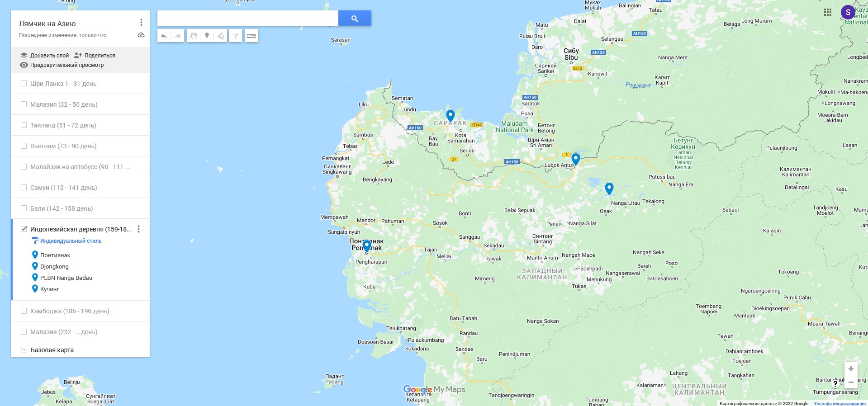Select the hand pan tool
Viewport: 868px width, 406px height.
pyautogui.click(x=193, y=36)
